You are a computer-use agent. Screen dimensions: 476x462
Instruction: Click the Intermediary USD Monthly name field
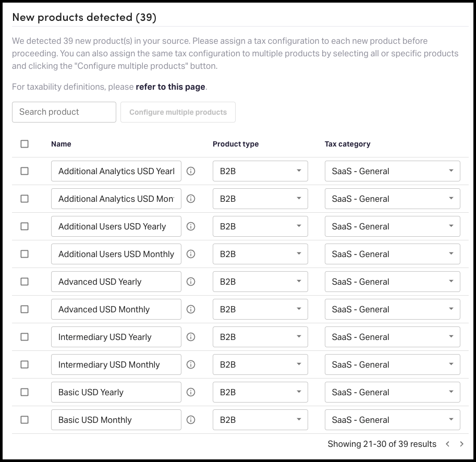[116, 364]
